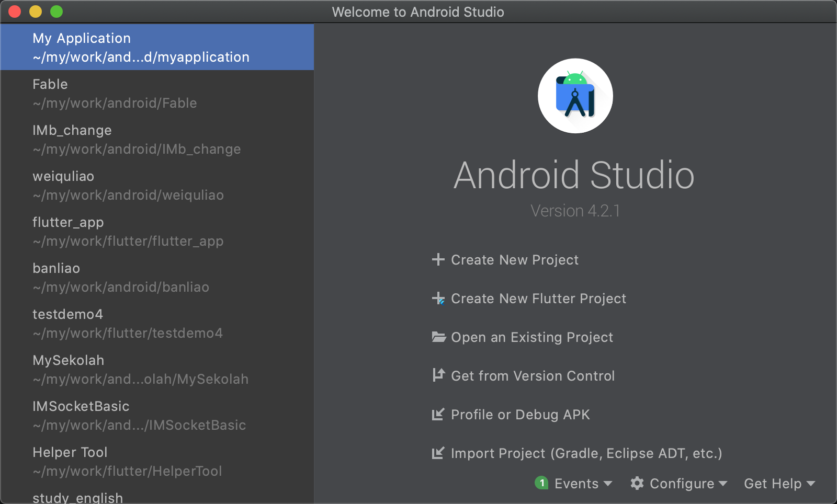This screenshot has height=504, width=837.
Task: Click the Flutter icon for new Flutter project
Action: tap(438, 299)
